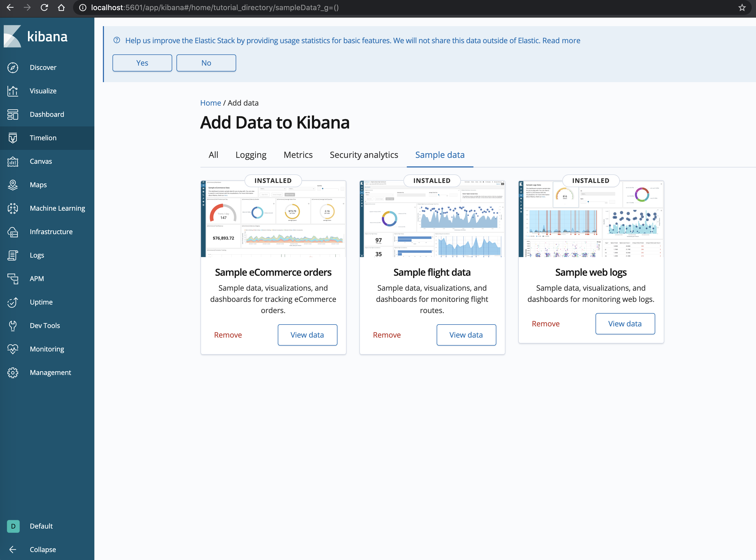Click the site info icon in address bar
The width and height of the screenshot is (756, 560).
tap(83, 7)
